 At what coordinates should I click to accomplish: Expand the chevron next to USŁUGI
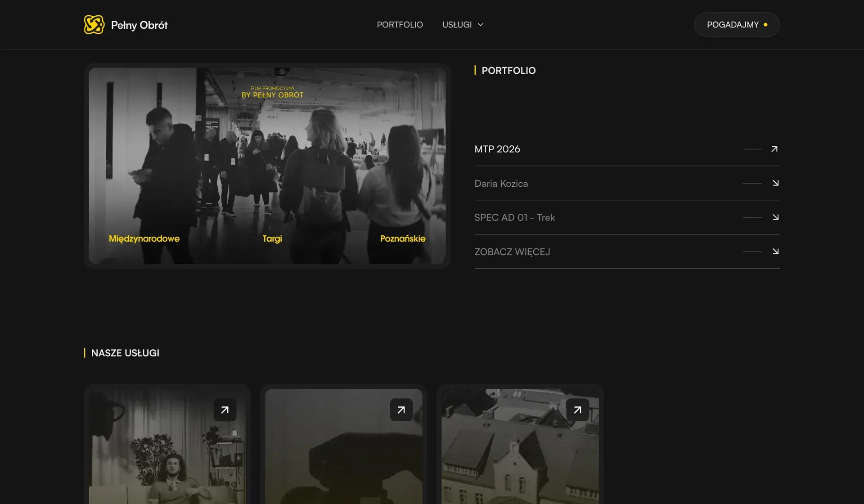coord(480,25)
